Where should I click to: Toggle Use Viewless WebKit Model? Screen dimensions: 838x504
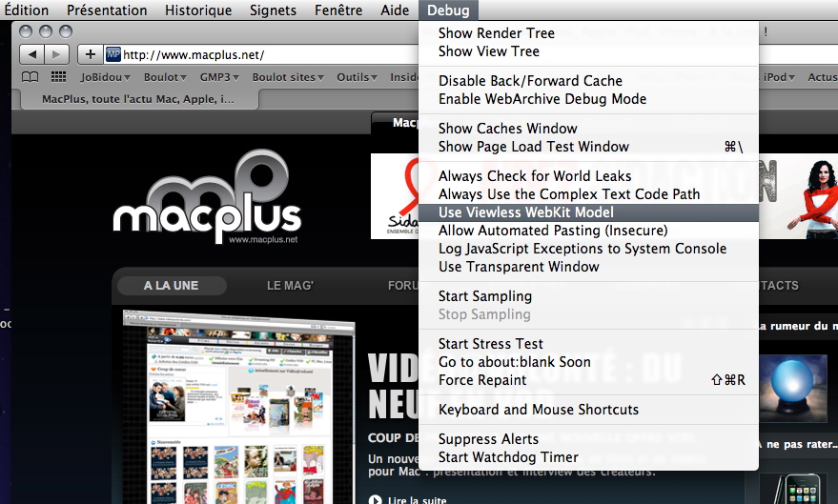point(588,212)
